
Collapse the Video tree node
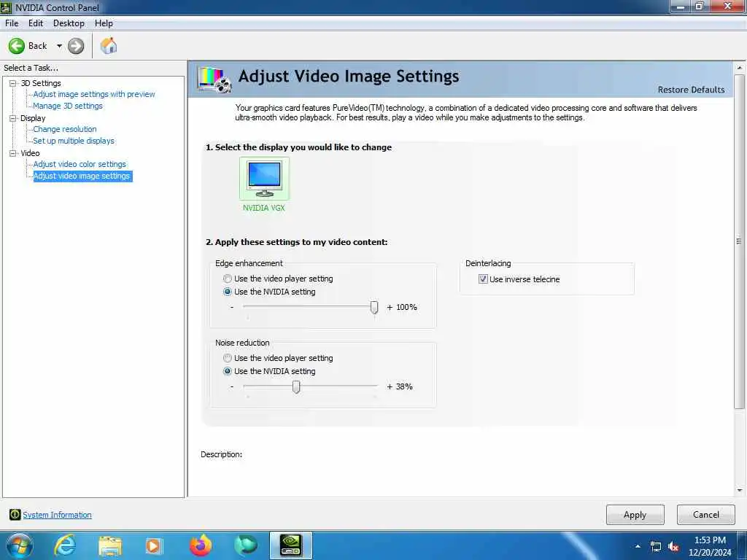tap(13, 153)
